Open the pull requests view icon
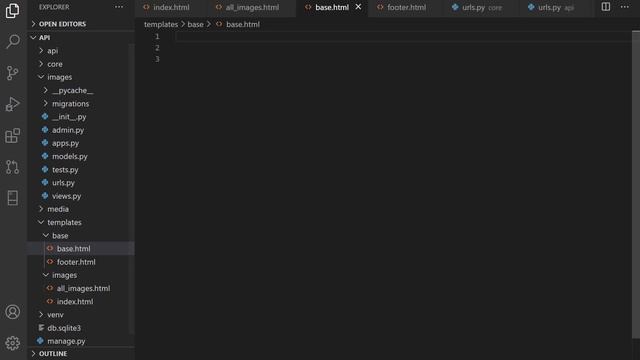The width and height of the screenshot is (640, 360). click(13, 167)
